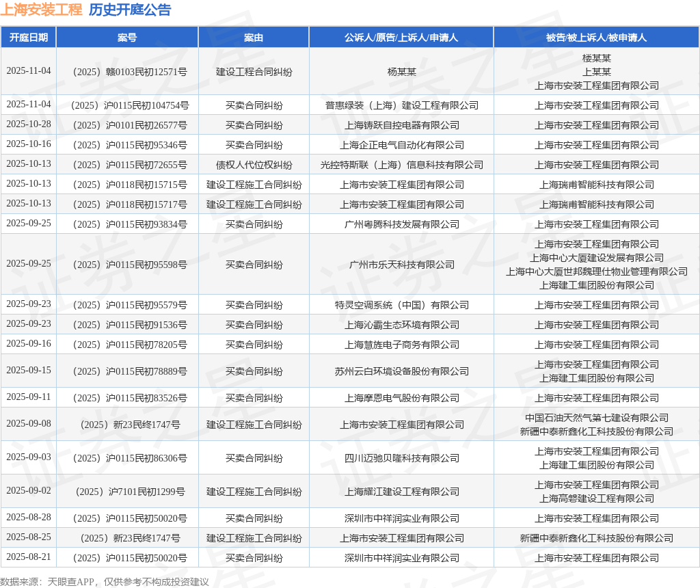Screen dimensions: 700x588
Task: Select case number (2025)沪0115民初86306号
Action: (x=130, y=458)
